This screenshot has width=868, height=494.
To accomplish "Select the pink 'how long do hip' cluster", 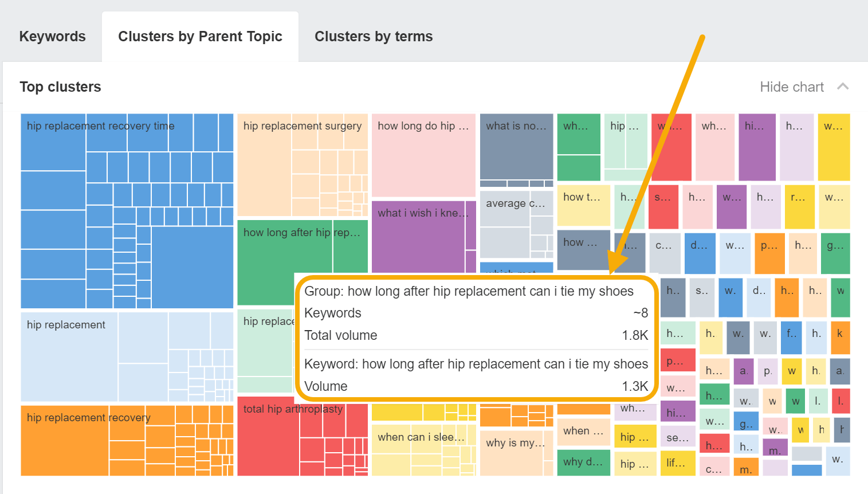I will click(x=423, y=155).
